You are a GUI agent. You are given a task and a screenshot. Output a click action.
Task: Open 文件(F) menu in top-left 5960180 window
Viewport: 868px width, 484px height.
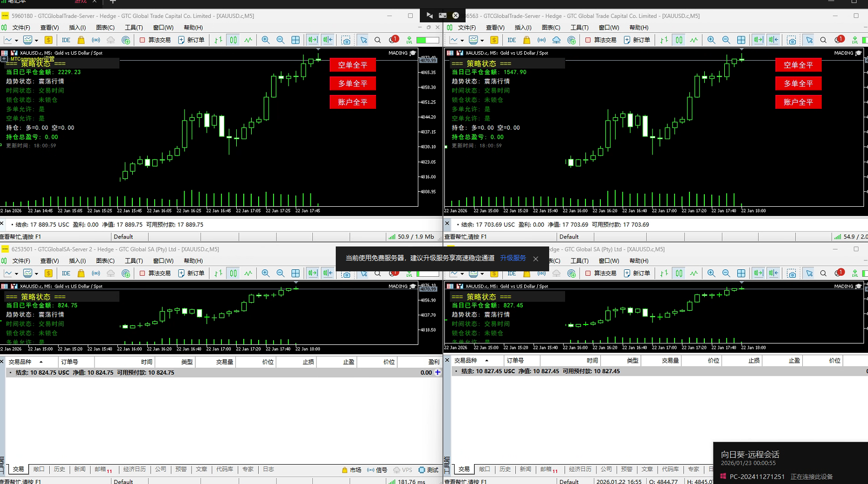(x=21, y=28)
